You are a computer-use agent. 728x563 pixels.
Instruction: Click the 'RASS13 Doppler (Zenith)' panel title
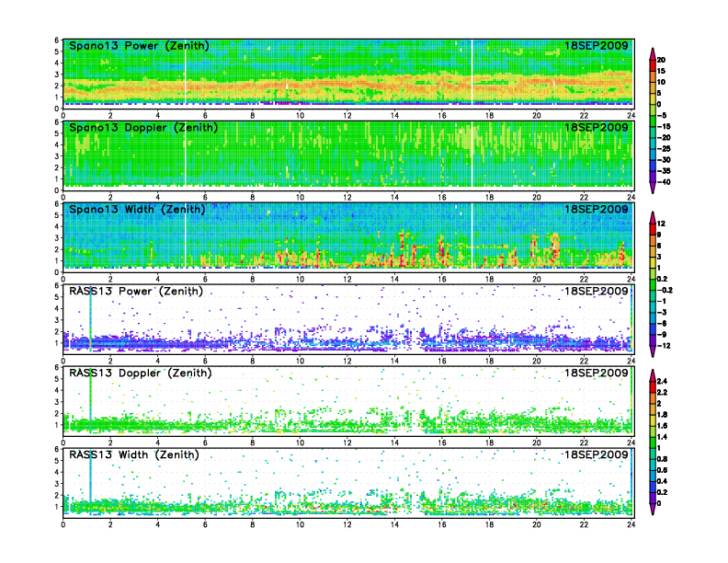141,373
